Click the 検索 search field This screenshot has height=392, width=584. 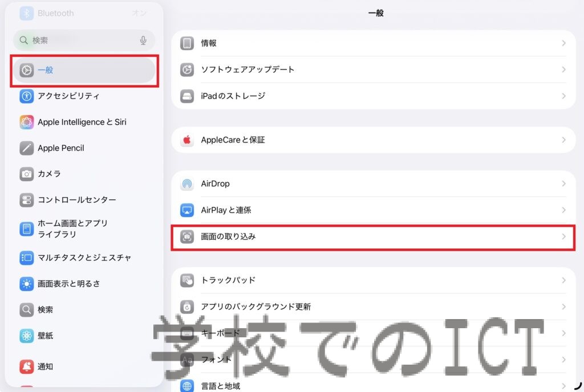tap(80, 40)
